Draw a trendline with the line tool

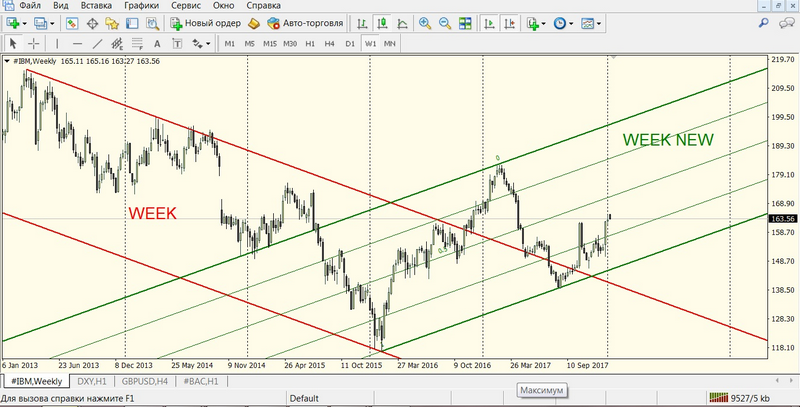[98, 43]
